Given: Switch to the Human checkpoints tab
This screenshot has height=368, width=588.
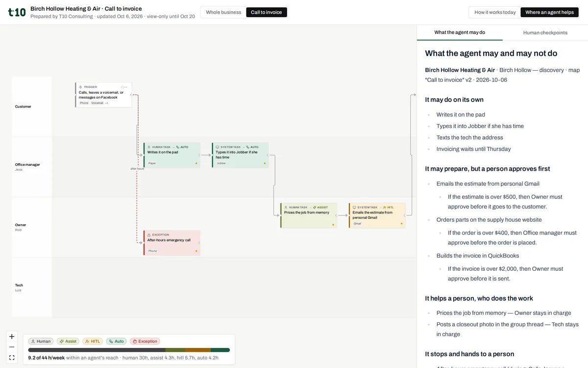Looking at the screenshot, I should tap(545, 32).
